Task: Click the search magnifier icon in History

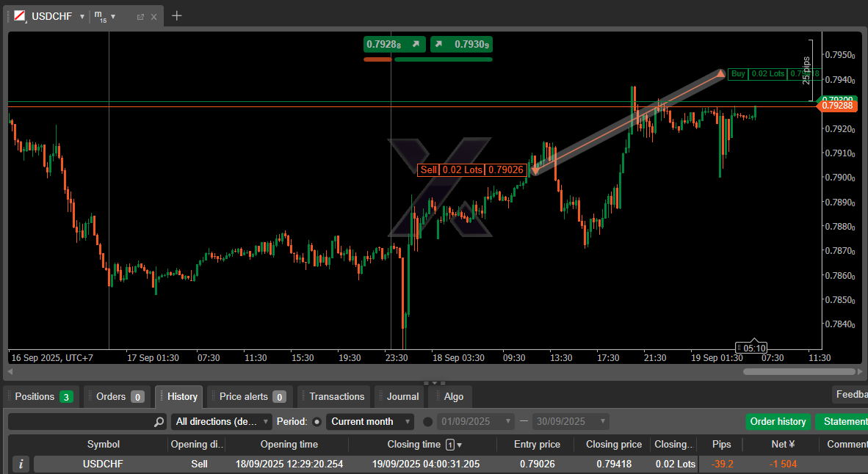Action: coord(159,422)
